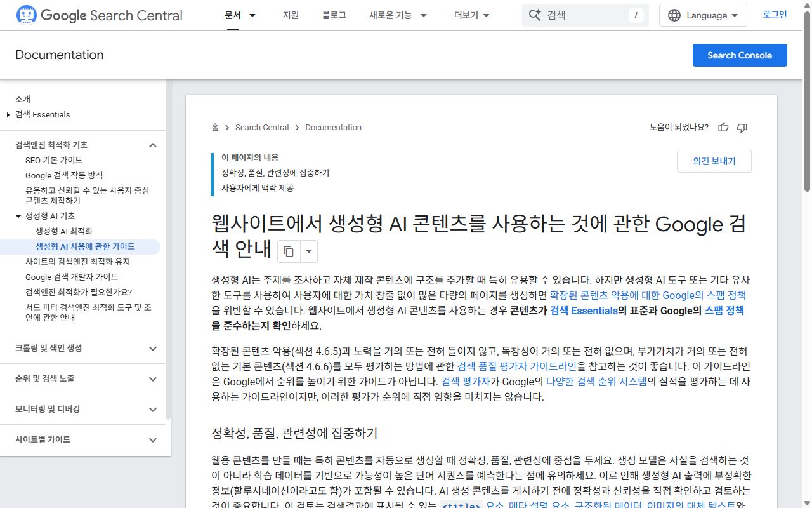Open 생성형 AI 최적화 sidebar item
Screen dimensions: 812x508
click(64, 231)
